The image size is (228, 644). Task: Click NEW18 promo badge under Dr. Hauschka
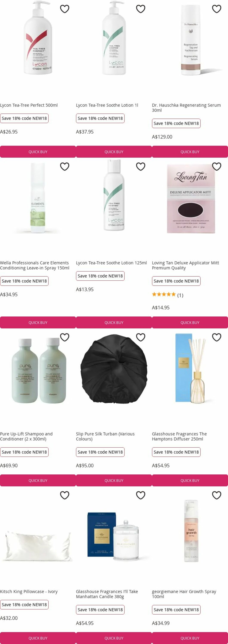(176, 123)
